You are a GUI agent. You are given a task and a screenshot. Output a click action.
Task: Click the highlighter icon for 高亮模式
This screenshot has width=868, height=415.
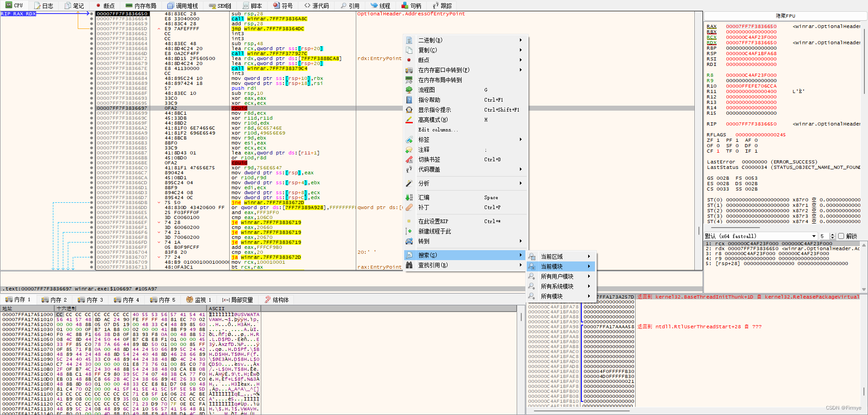click(409, 120)
